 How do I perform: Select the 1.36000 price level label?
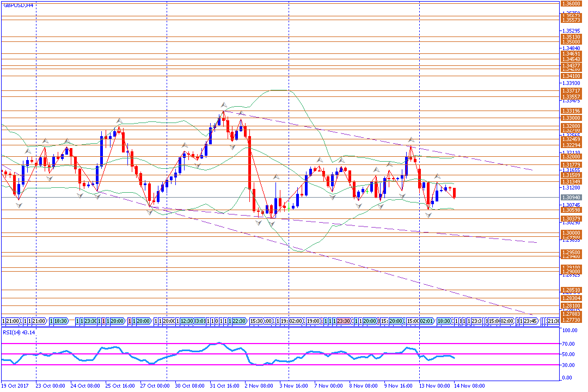click(x=571, y=3)
